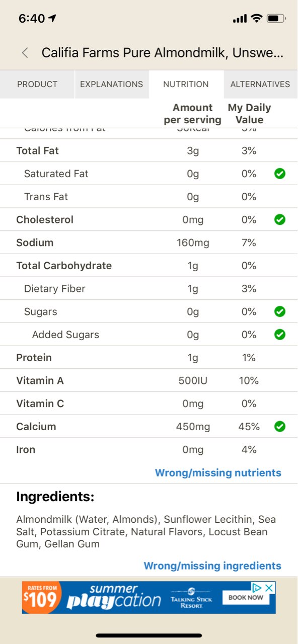Tap the green checkmark next to Cholesterol
The image size is (298, 644).
(x=280, y=219)
